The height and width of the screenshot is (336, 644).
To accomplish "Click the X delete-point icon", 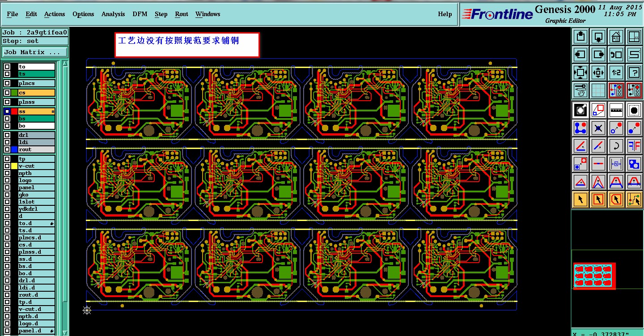I will coord(598,128).
